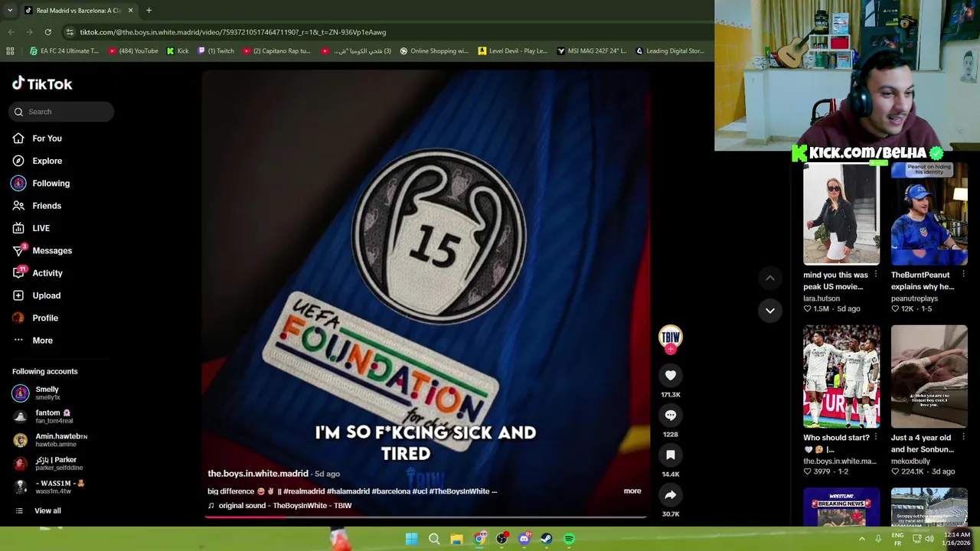Image resolution: width=980 pixels, height=551 pixels.
Task: Open options for TheBurntPeanut video
Action: click(x=963, y=275)
